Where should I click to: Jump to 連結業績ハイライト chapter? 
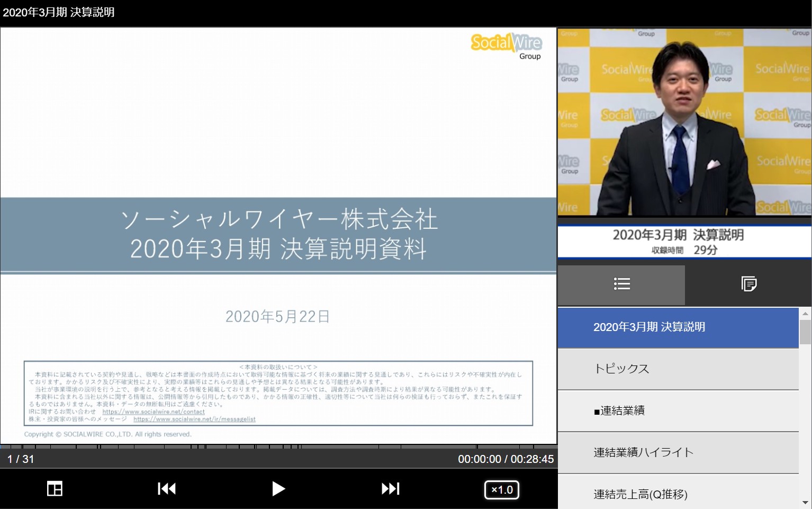[x=678, y=453]
